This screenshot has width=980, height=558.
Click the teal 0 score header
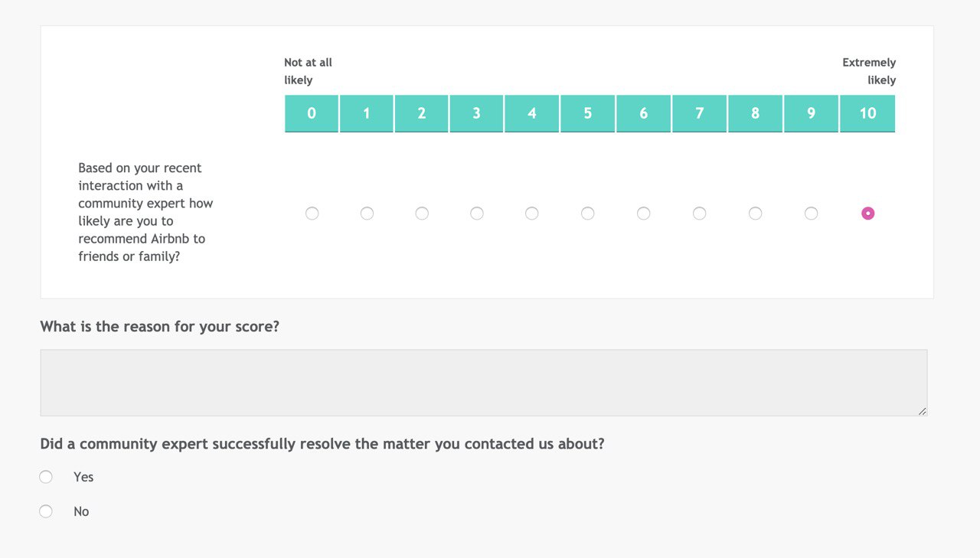(312, 113)
